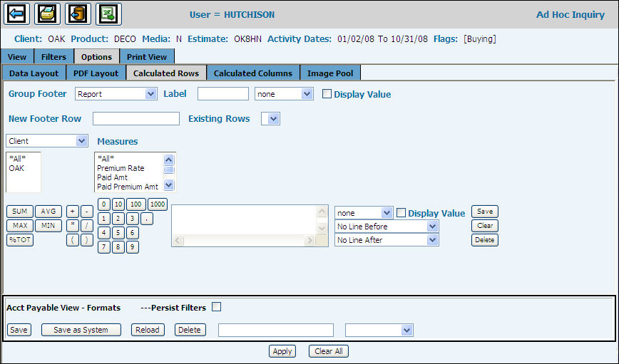Click the %TOT function button
Viewport: 619px width, 364px height.
(x=20, y=240)
